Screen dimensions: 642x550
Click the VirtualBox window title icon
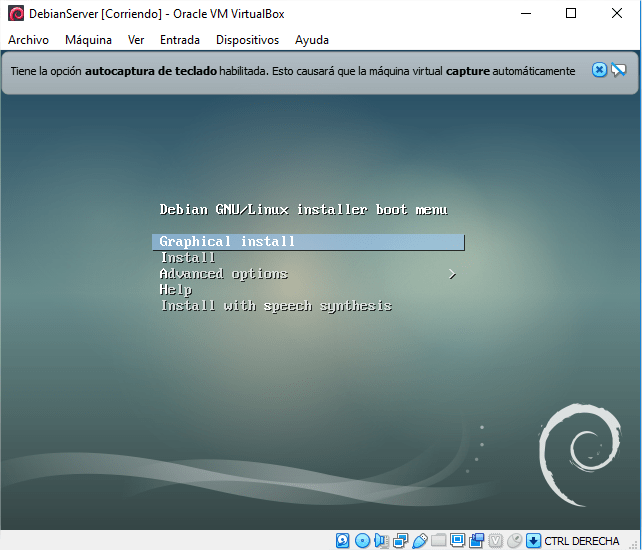pos(16,14)
